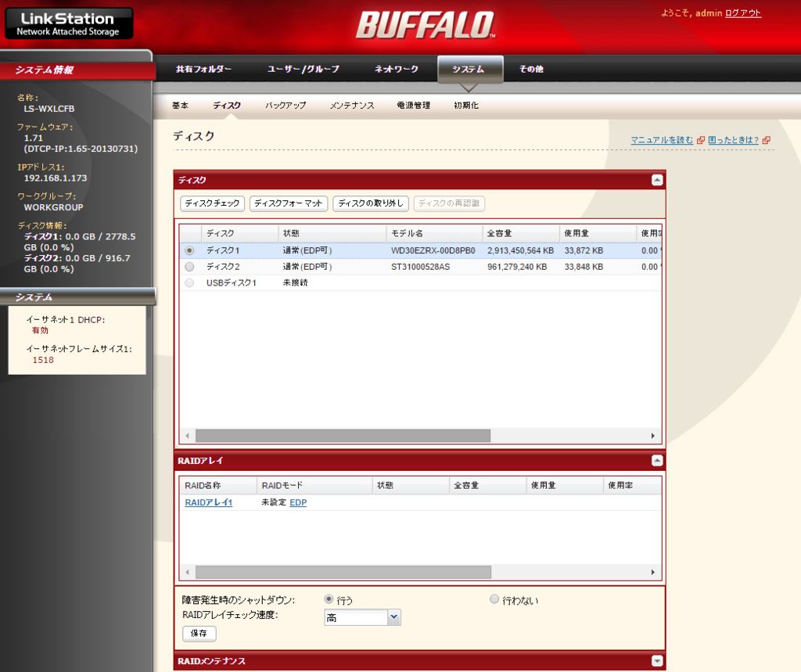Viewport: 801px width, 672px height.
Task: Switch to バックアップ sub-tab
Action: (286, 106)
